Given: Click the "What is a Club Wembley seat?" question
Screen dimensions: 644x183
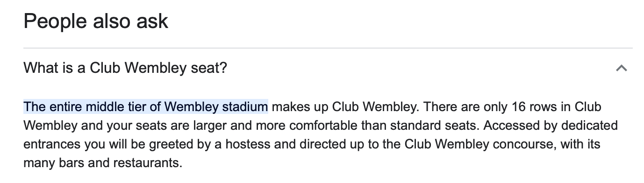Looking at the screenshot, I should pyautogui.click(x=125, y=68).
